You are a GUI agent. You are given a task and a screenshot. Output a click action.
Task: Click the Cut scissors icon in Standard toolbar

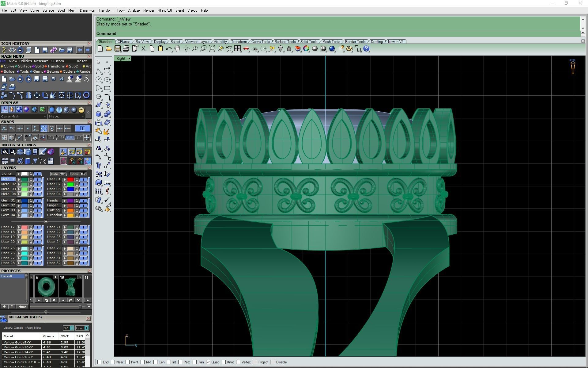point(143,49)
